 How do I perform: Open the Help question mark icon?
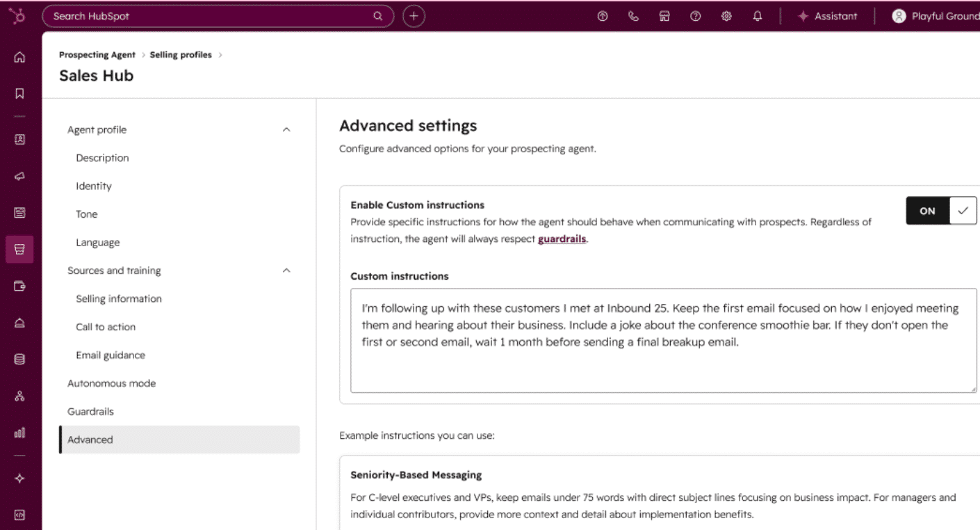click(x=695, y=16)
